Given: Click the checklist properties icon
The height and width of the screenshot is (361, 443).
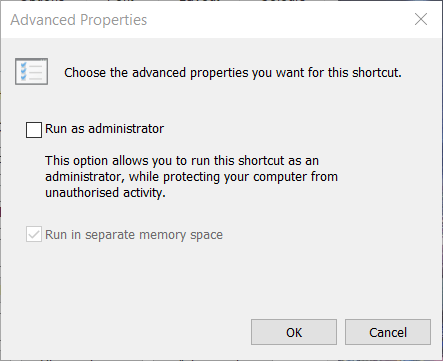Looking at the screenshot, I should click(x=32, y=71).
